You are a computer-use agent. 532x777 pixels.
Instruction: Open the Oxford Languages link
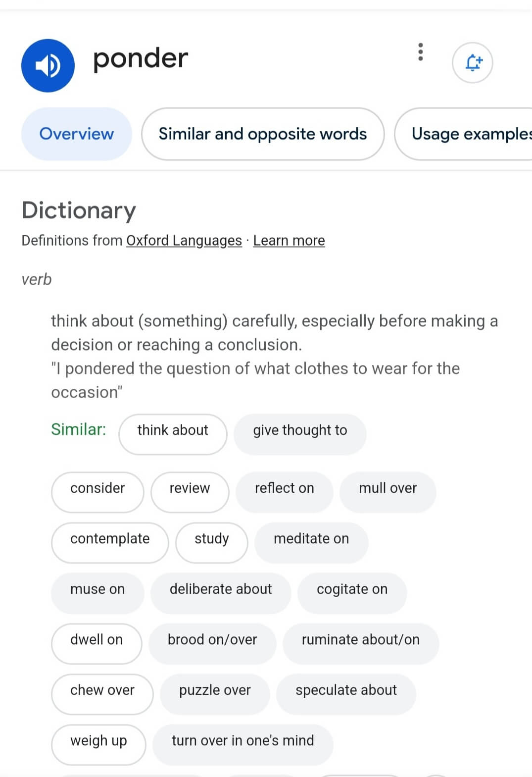pos(184,241)
